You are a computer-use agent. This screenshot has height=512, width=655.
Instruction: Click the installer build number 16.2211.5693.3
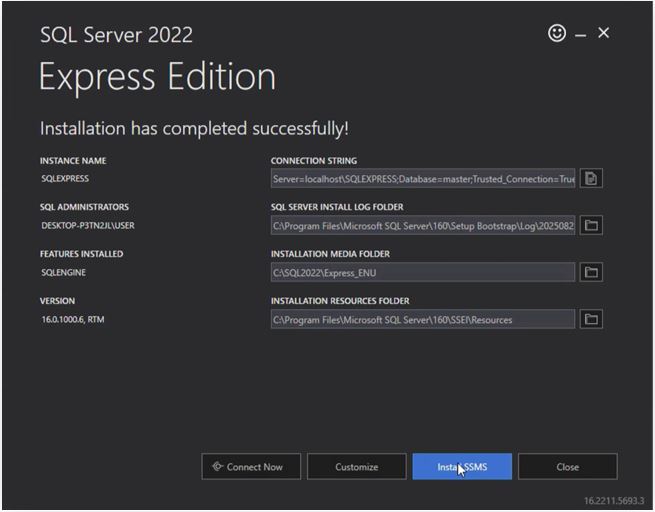click(614, 499)
